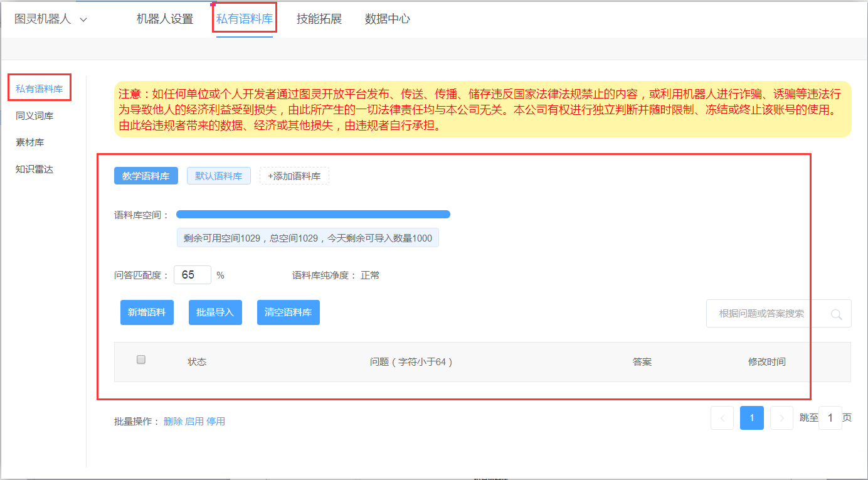868x480 pixels.
Task: Click the 批量导入 button
Action: (x=215, y=312)
